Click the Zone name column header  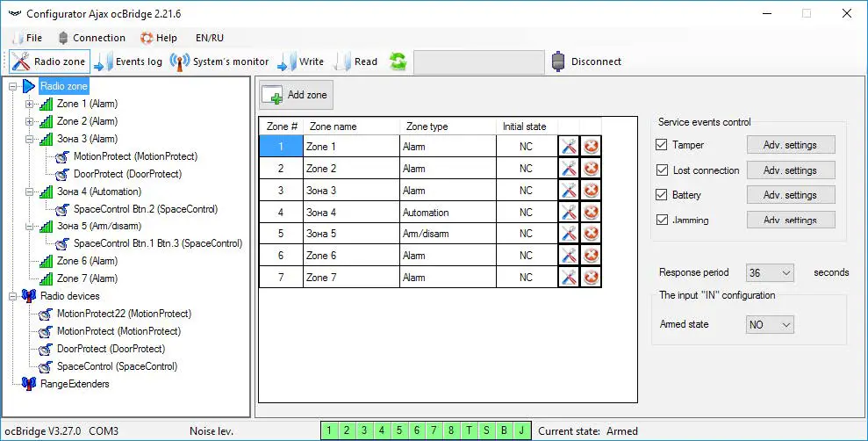(x=352, y=127)
